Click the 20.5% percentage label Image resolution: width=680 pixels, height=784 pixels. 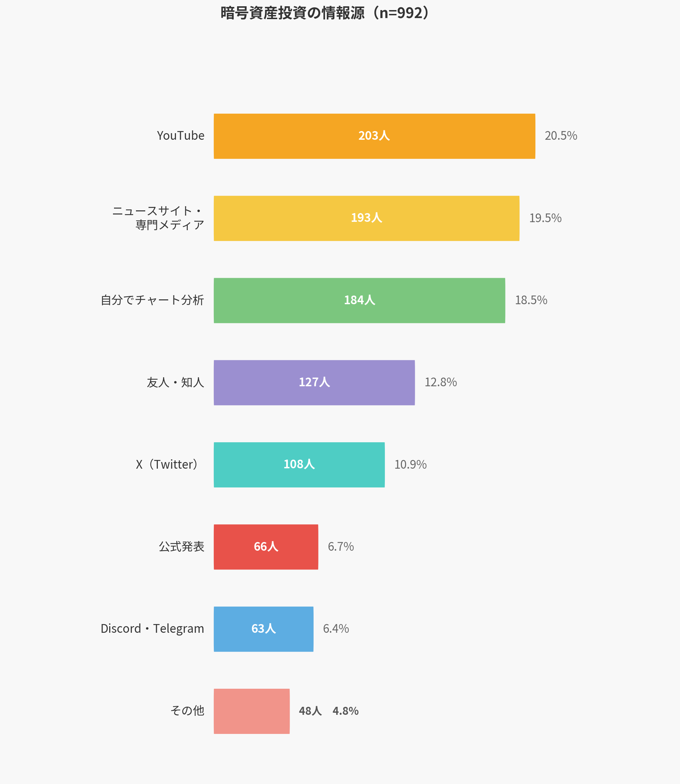pyautogui.click(x=561, y=136)
